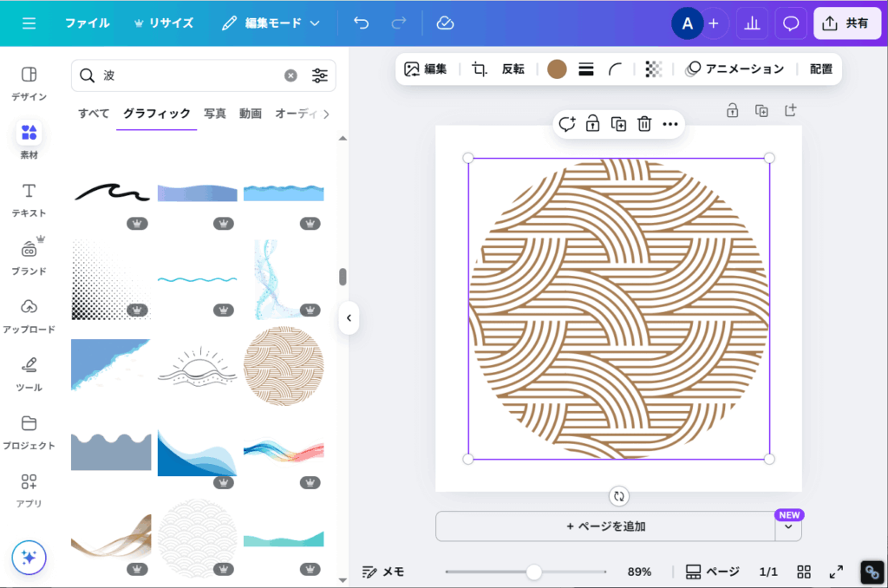Open the transparency checkerboard icon
The width and height of the screenshot is (888, 588).
[x=654, y=69]
